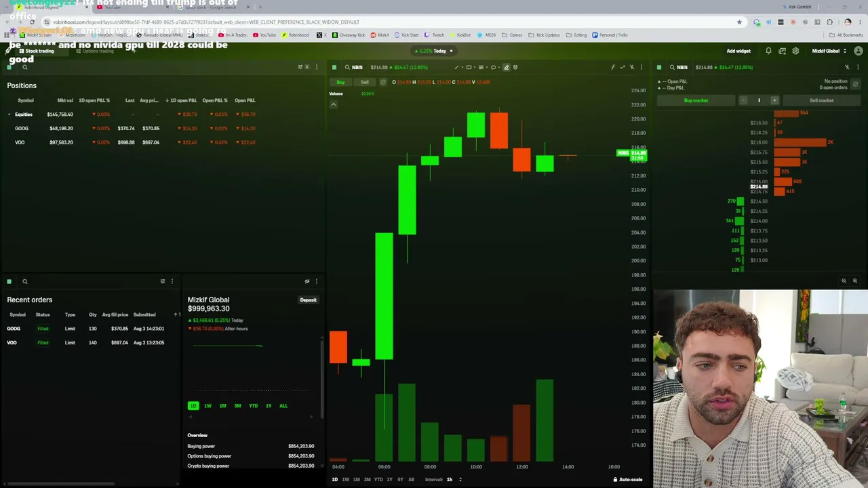The height and width of the screenshot is (488, 868).
Task: Switch to Options trading tab
Action: click(x=95, y=51)
